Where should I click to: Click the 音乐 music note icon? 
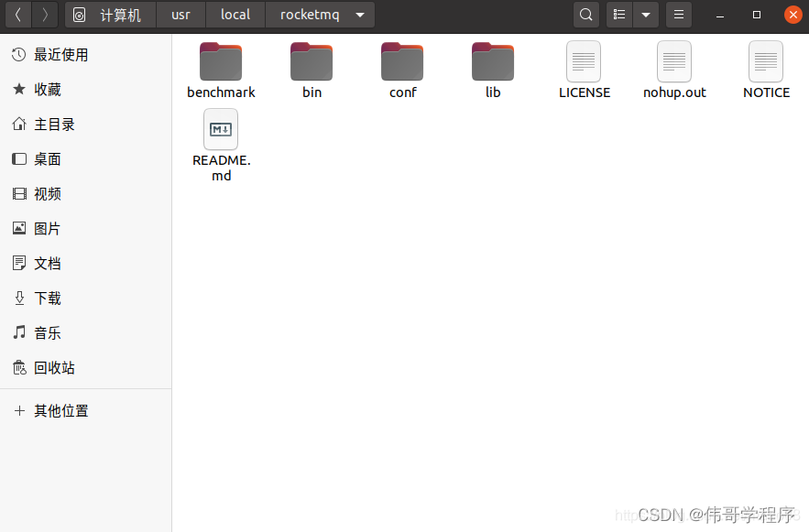19,332
